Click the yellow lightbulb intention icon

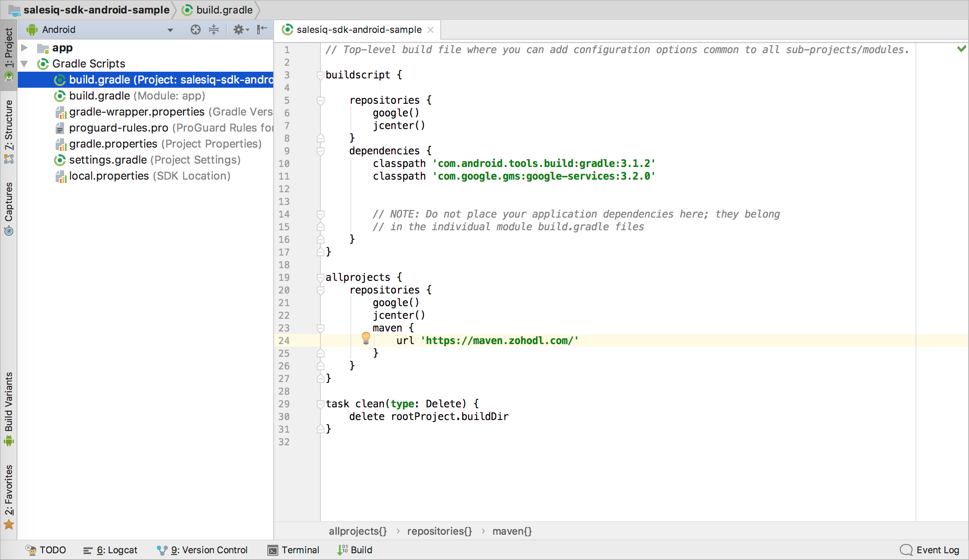point(366,337)
